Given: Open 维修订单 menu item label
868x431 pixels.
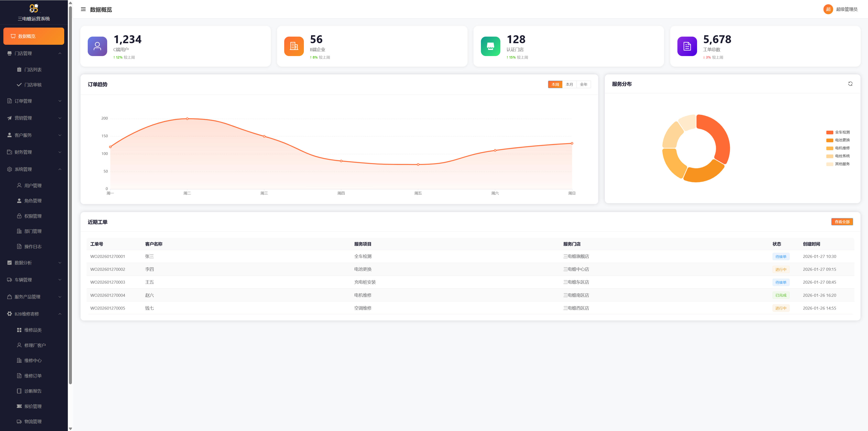Looking at the screenshot, I should [33, 376].
